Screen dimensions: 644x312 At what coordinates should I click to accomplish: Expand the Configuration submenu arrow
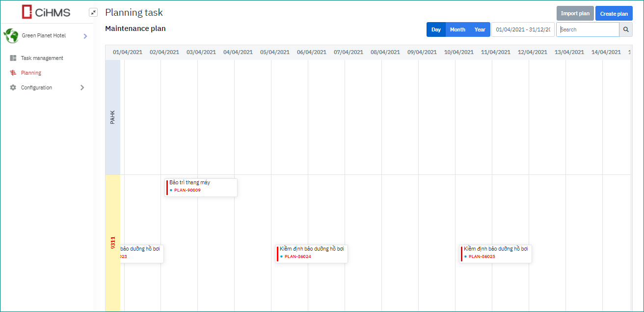(x=82, y=87)
